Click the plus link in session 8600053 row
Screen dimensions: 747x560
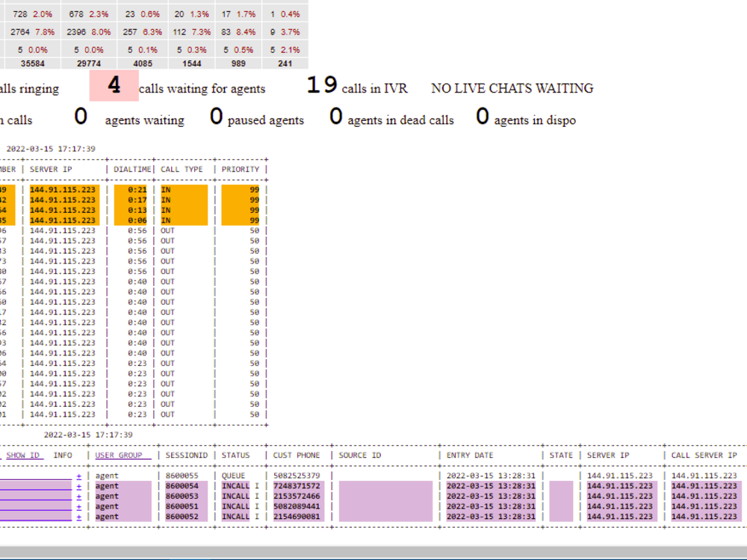coord(78,497)
